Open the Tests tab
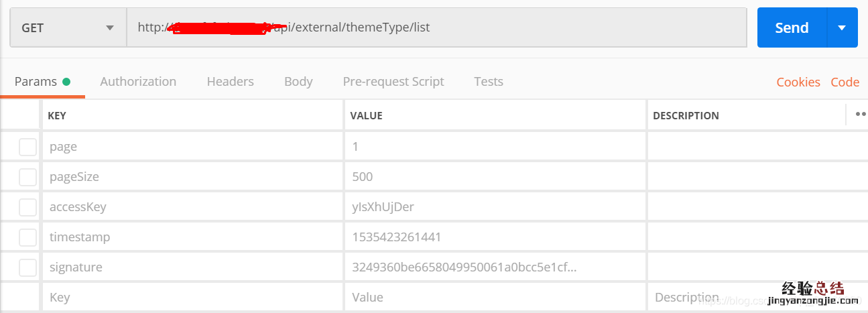 tap(488, 82)
